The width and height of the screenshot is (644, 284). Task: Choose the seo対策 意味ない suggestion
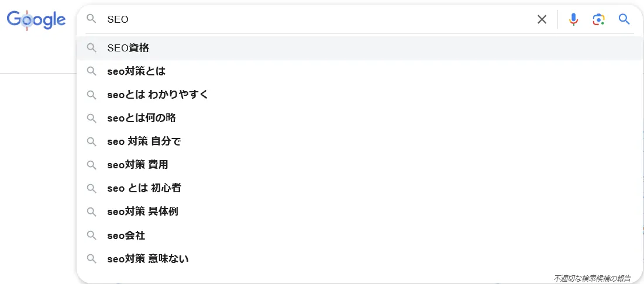pyautogui.click(x=360, y=259)
